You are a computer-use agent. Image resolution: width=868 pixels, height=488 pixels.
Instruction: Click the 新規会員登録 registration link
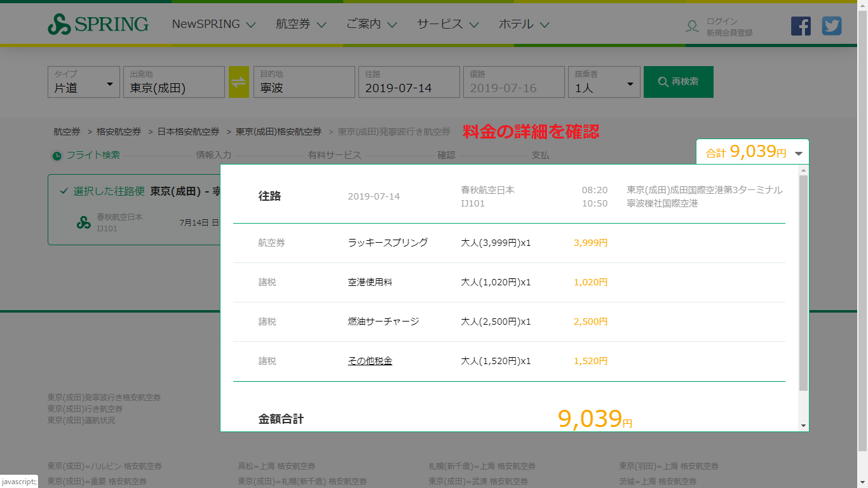coord(729,32)
